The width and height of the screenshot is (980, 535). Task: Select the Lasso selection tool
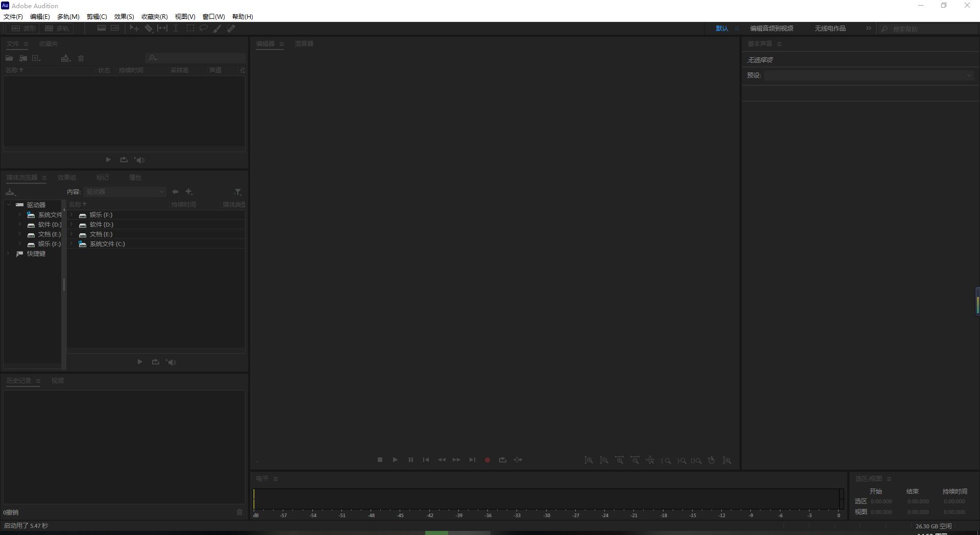(x=203, y=29)
